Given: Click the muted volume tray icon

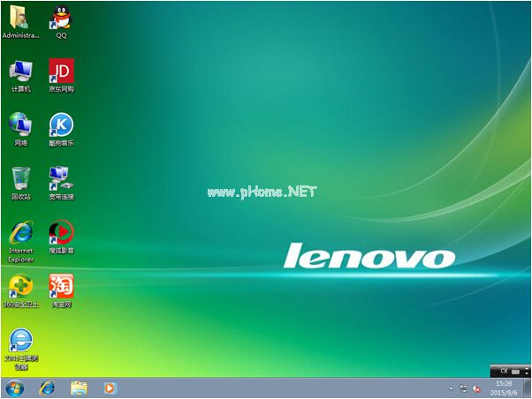Looking at the screenshot, I should [x=476, y=388].
